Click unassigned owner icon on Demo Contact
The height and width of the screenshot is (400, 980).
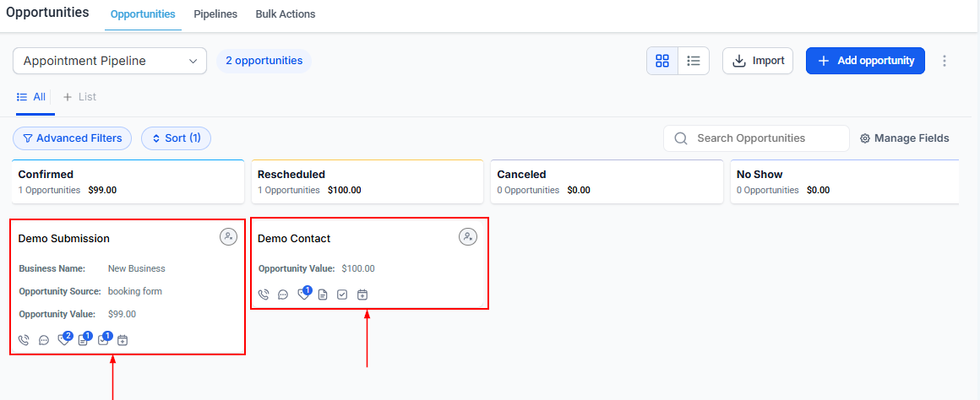pyautogui.click(x=468, y=236)
